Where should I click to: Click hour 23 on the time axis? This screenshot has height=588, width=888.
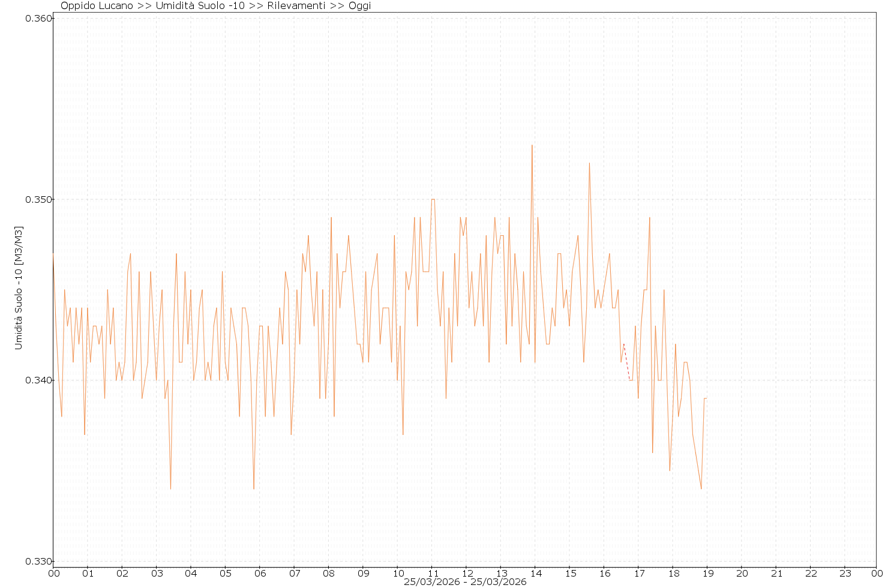click(845, 573)
